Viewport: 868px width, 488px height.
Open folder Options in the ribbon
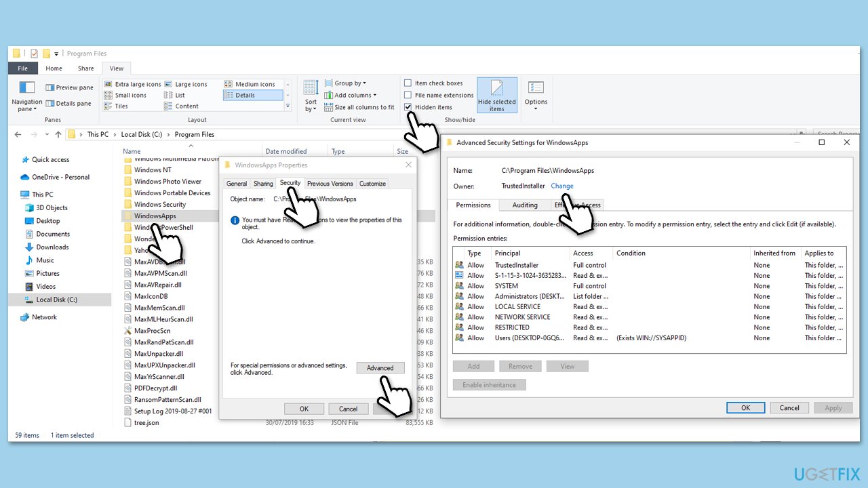point(536,95)
